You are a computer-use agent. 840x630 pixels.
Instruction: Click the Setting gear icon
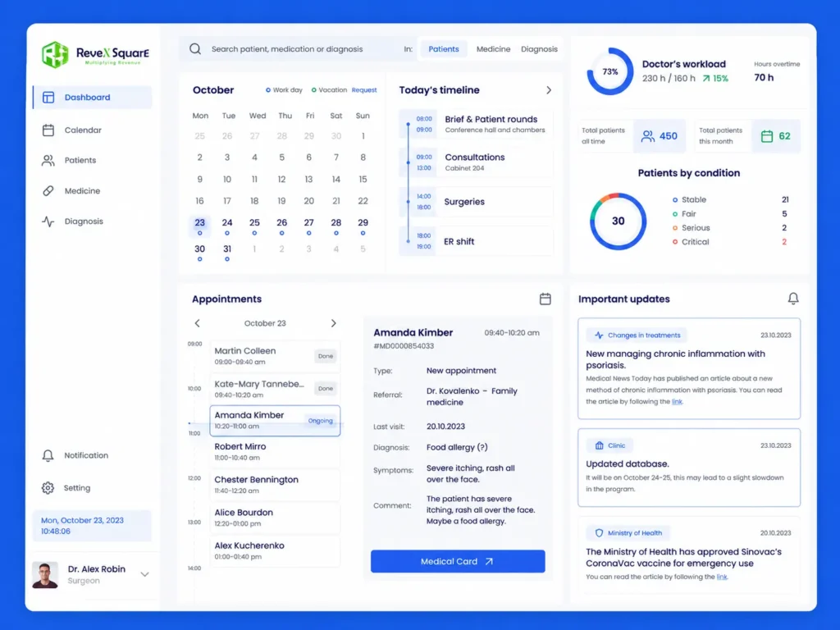48,488
